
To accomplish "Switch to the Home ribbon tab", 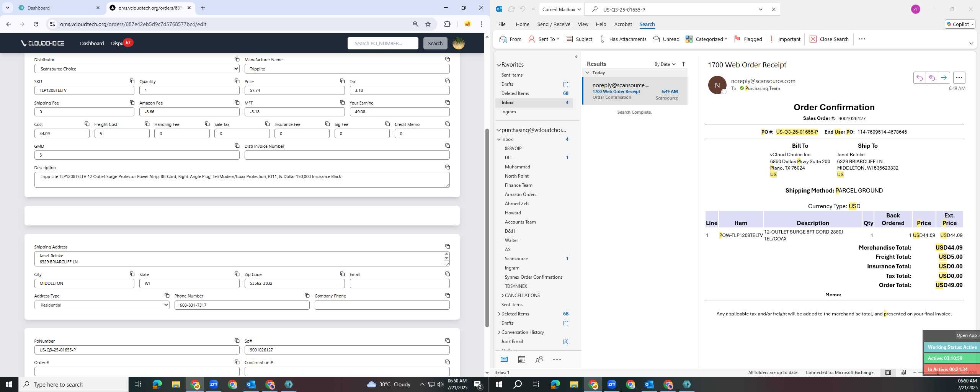I will coord(522,24).
